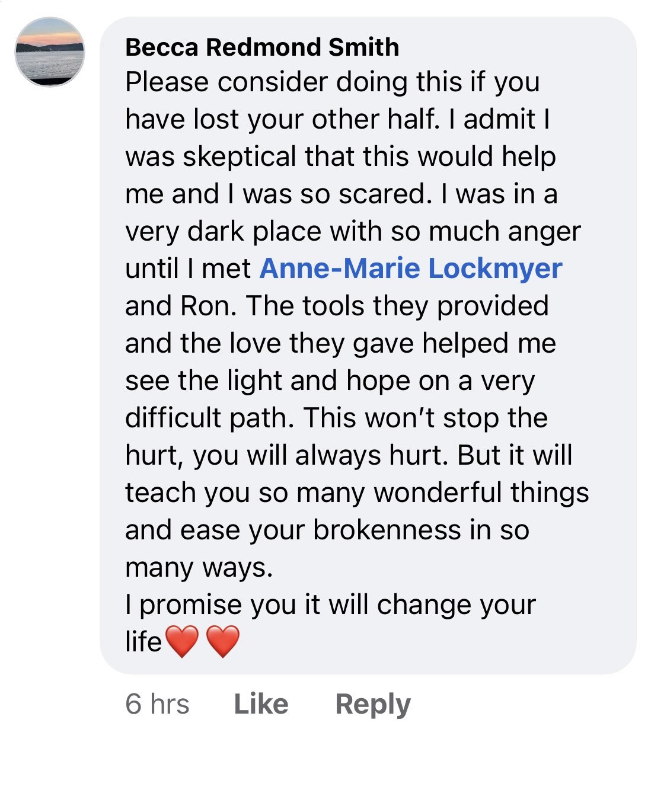Click the "difficult path" phrase in comment
This screenshot has width=667, height=812.
[x=210, y=418]
